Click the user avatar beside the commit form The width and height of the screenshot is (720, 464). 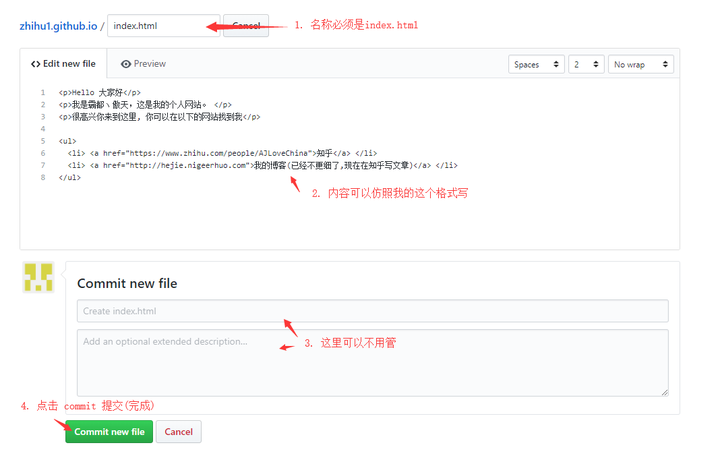pyautogui.click(x=38, y=278)
